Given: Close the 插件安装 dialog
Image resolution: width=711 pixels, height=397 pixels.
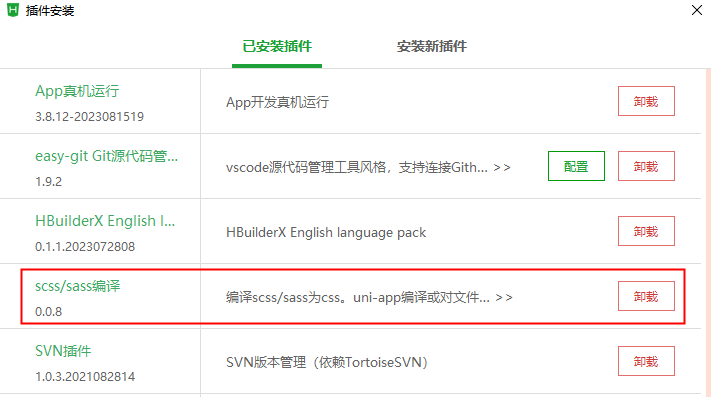Looking at the screenshot, I should [x=696, y=10].
